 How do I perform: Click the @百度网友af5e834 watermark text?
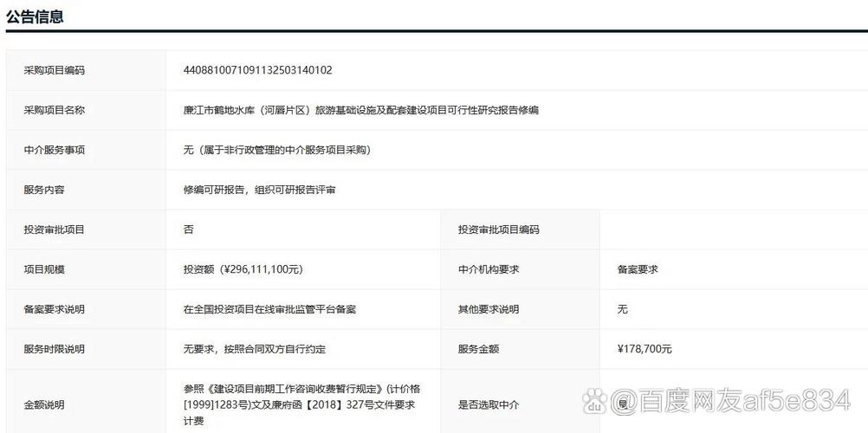(x=732, y=401)
